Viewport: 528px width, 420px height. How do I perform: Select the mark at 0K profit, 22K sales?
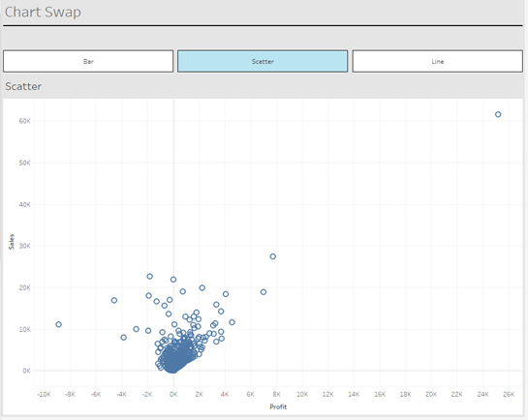click(x=173, y=280)
